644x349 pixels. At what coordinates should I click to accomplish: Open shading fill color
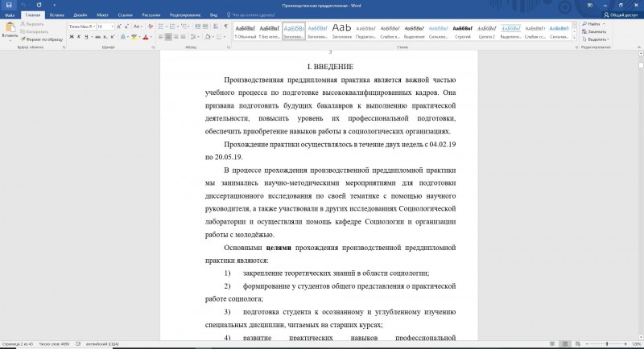[208, 37]
